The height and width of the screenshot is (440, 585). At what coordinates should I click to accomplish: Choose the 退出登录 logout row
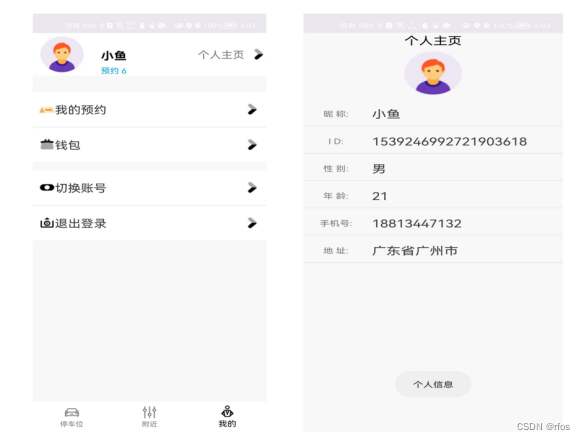(x=149, y=223)
